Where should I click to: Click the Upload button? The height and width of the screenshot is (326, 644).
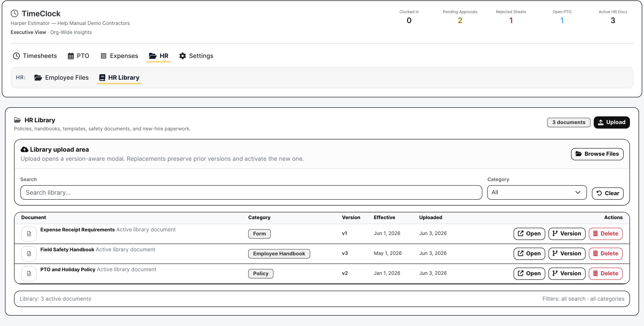[x=611, y=122]
